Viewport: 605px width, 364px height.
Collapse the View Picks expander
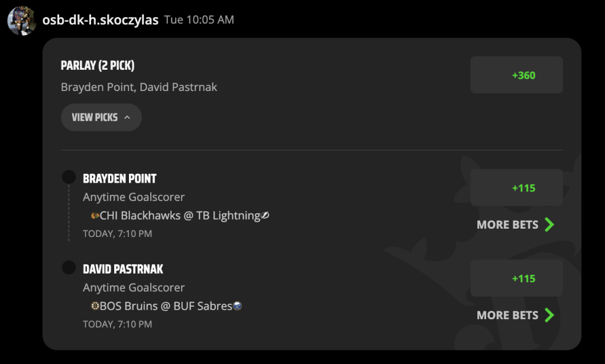pyautogui.click(x=101, y=117)
